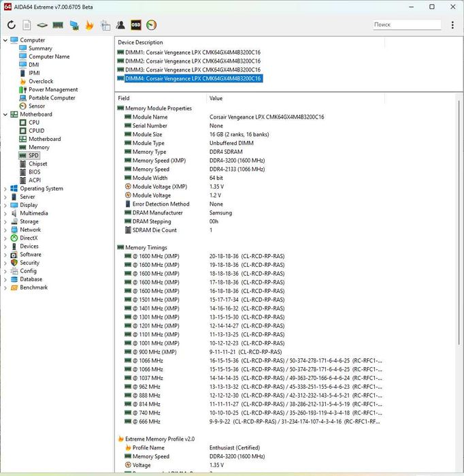
Task: Expand the Server tree node
Action: (x=5, y=197)
